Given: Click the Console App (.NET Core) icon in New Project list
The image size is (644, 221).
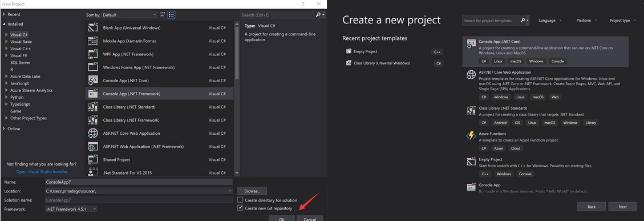Looking at the screenshot, I should pyautogui.click(x=93, y=81).
